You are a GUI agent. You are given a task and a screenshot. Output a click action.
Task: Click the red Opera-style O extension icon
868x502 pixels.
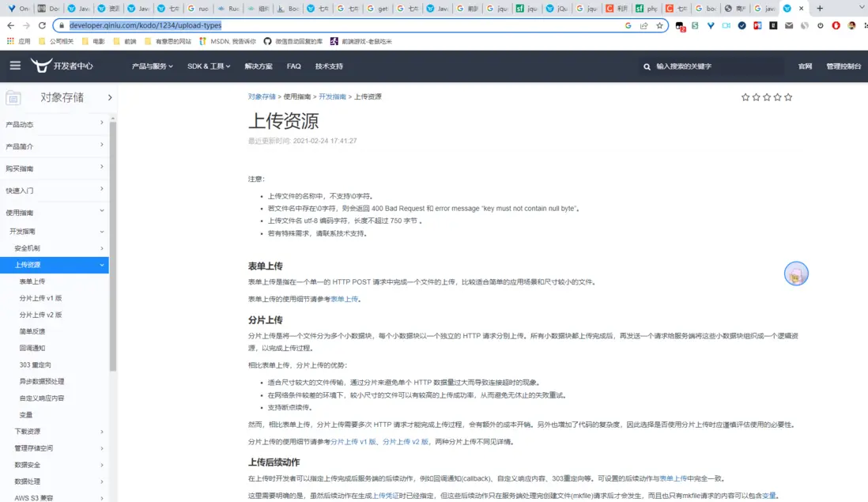pos(836,25)
